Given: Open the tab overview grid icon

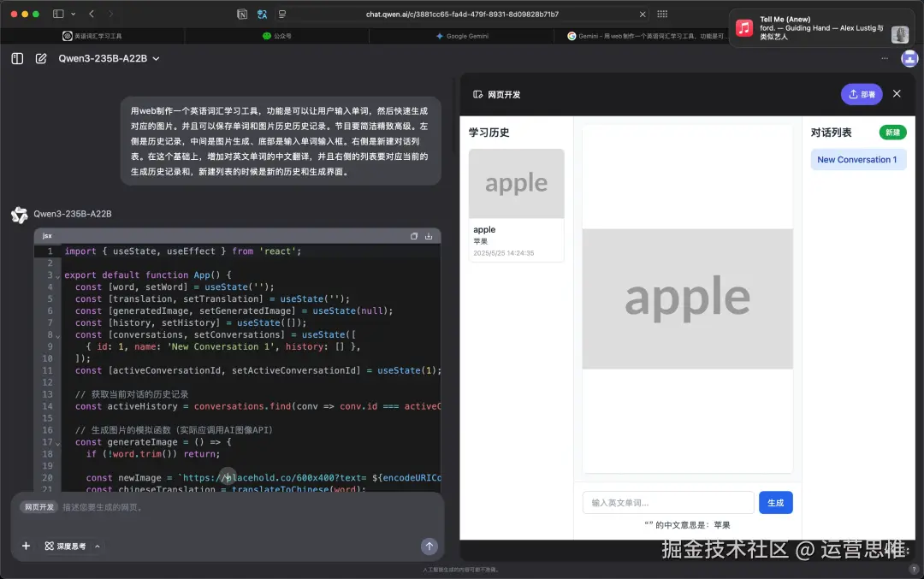Looking at the screenshot, I should (662, 15).
